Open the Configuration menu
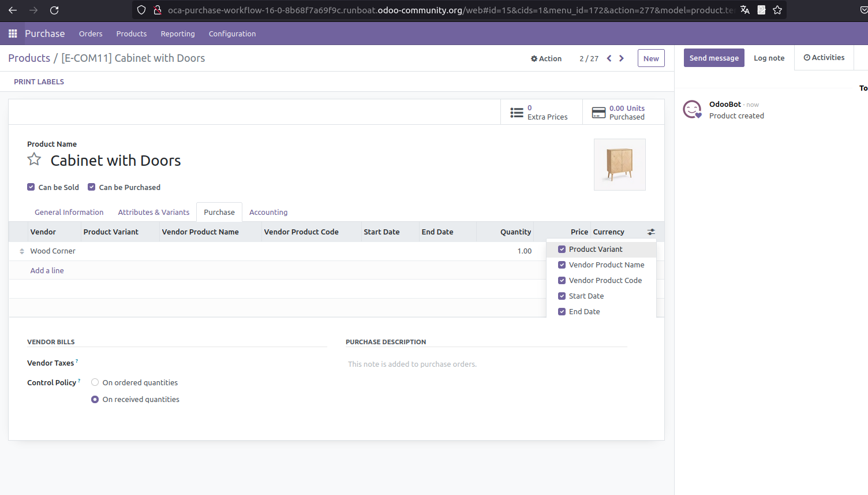 click(232, 34)
